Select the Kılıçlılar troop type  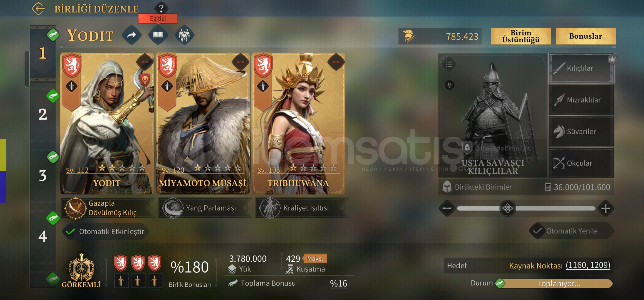coord(581,68)
